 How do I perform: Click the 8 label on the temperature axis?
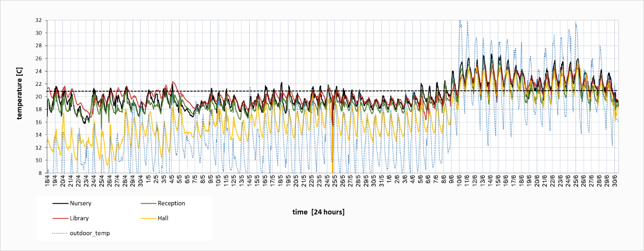point(40,173)
